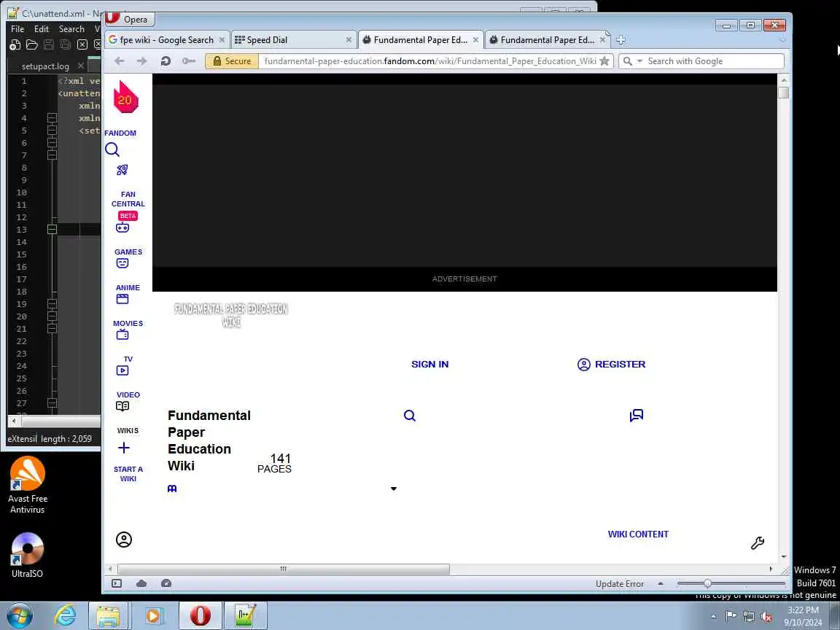The image size is (840, 630).
Task: Click Fundamental Paper Education Wiki title
Action: (x=209, y=440)
